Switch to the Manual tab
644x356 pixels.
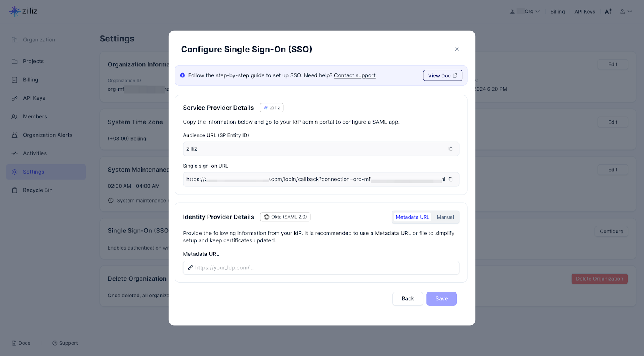tap(445, 217)
